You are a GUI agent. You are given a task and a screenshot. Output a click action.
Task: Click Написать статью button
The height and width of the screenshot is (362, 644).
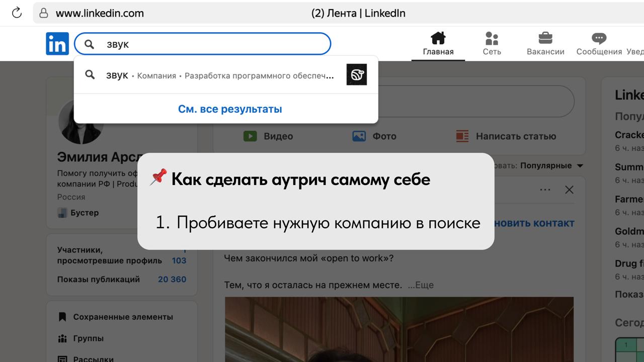pos(506,136)
